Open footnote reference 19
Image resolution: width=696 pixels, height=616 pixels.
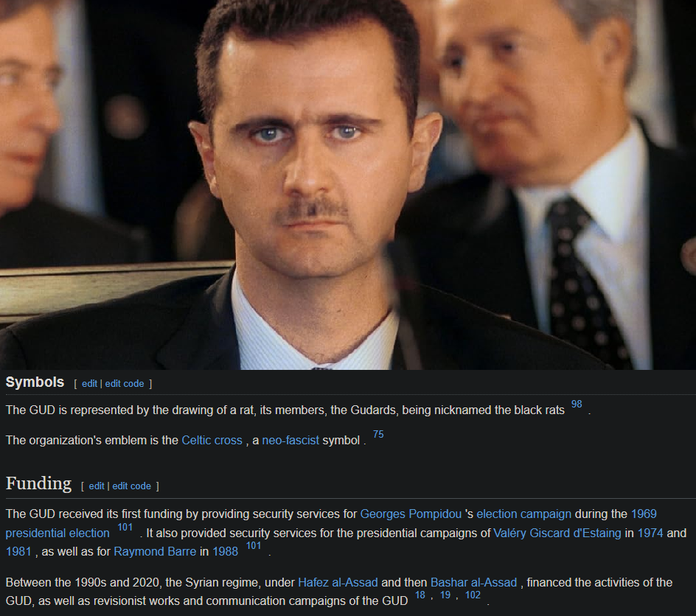coord(445,595)
